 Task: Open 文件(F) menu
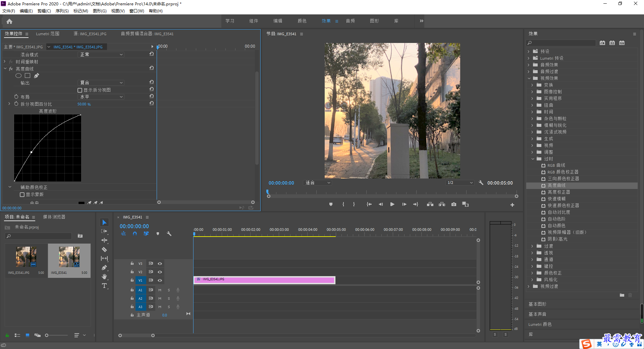[x=9, y=11]
